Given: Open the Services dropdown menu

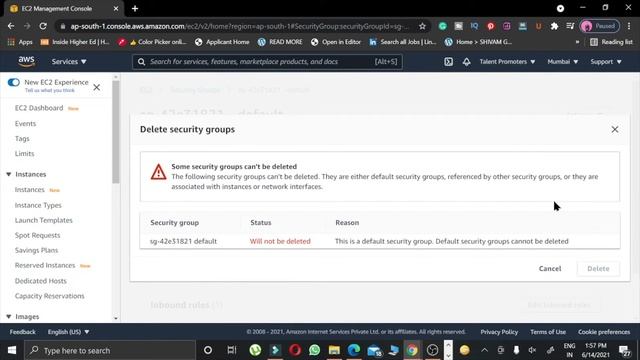Looking at the screenshot, I should pyautogui.click(x=69, y=62).
